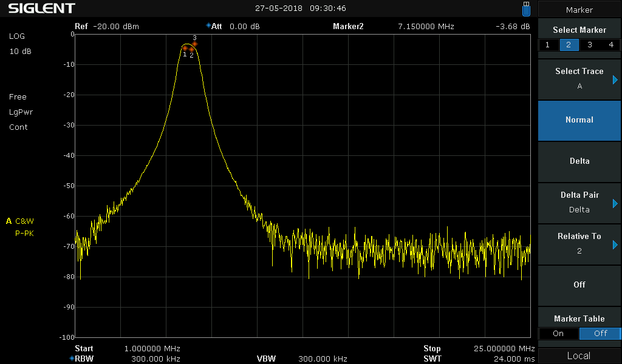Click the VBW 300.000 kHz value

[323, 359]
